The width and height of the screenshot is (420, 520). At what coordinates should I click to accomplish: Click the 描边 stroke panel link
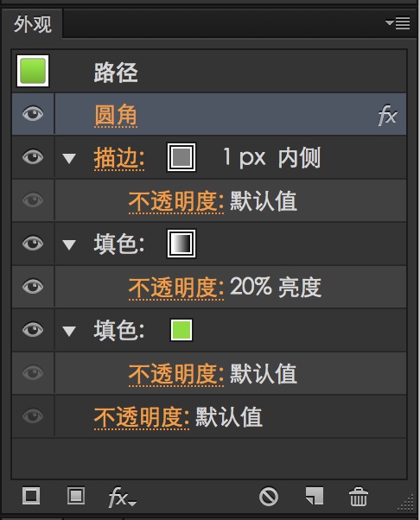point(119,158)
